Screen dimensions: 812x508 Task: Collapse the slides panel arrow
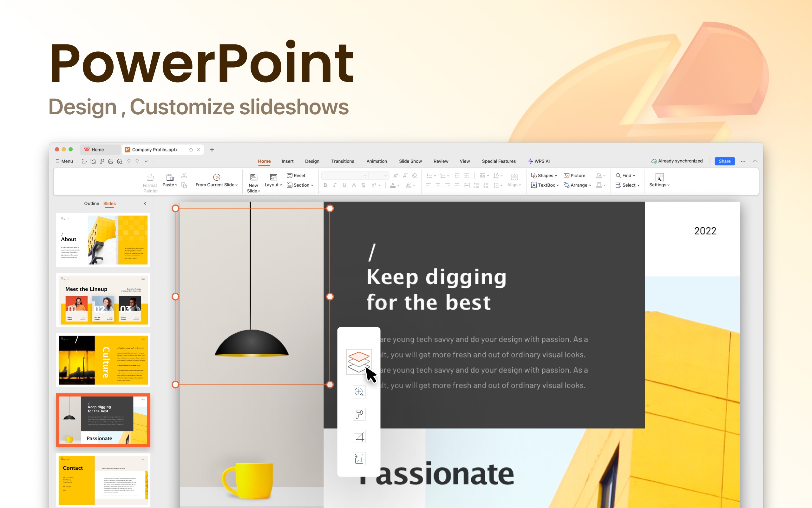pos(145,204)
